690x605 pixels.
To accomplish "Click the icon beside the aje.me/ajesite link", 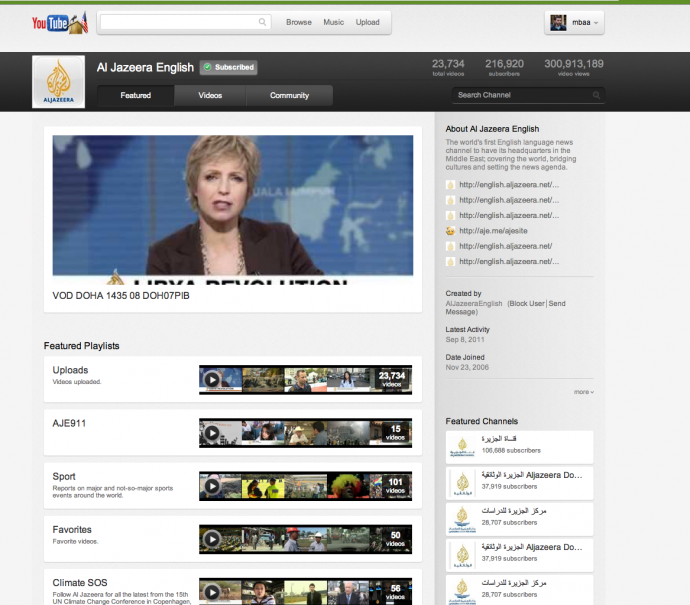I will tap(450, 231).
